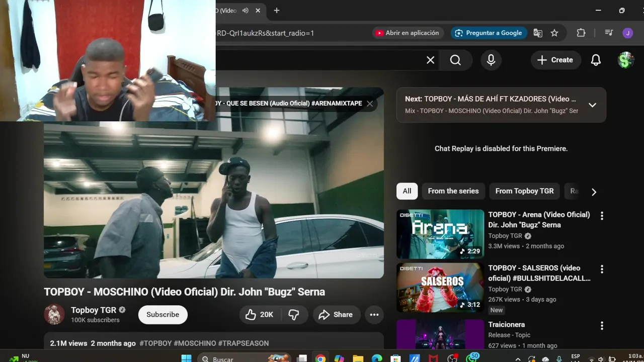
Task: Open the YouTube account avatar menu
Action: [626, 60]
